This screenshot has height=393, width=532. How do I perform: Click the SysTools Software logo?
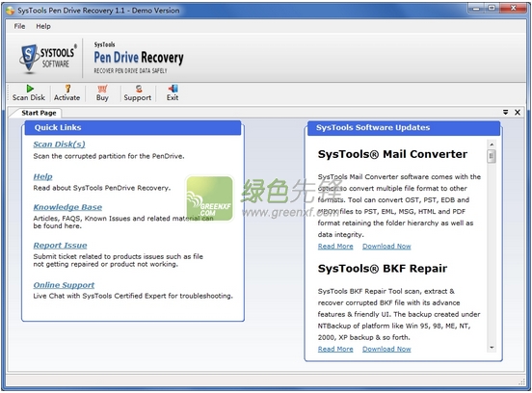click(x=48, y=59)
